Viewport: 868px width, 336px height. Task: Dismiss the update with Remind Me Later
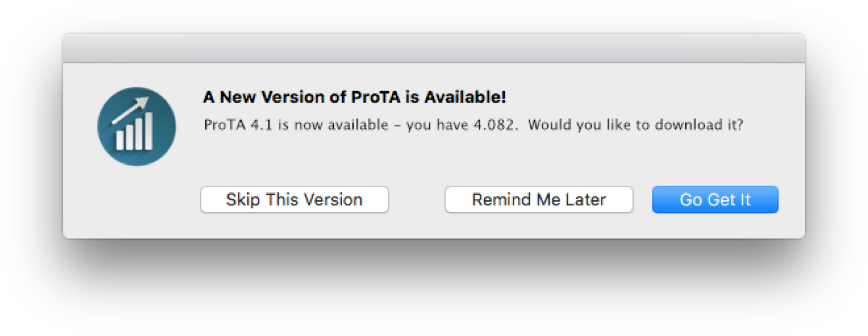(539, 200)
